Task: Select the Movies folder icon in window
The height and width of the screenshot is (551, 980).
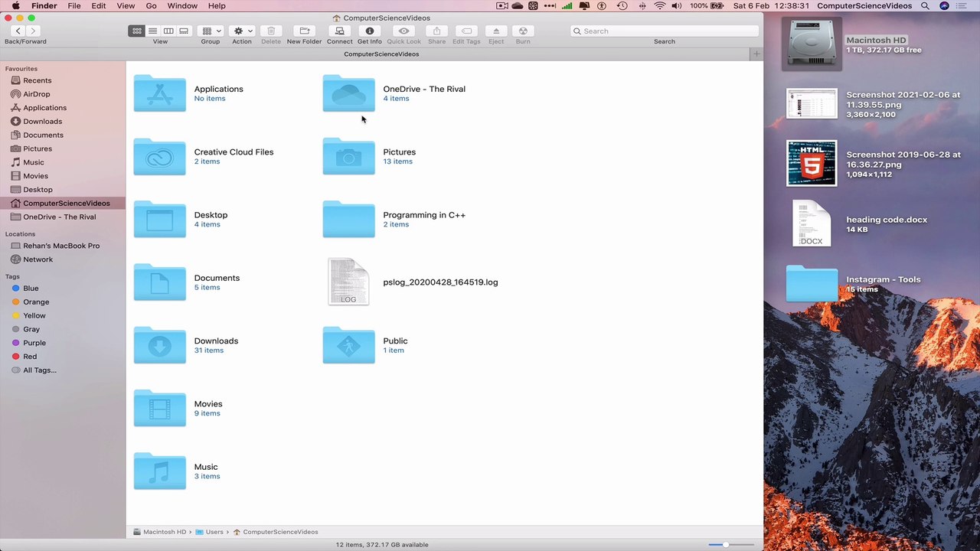Action: 159,408
